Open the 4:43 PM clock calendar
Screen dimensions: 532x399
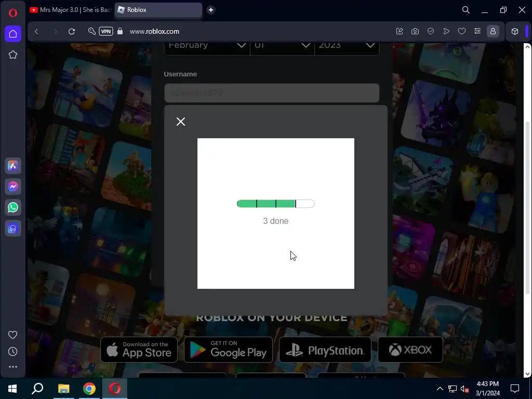coord(487,389)
